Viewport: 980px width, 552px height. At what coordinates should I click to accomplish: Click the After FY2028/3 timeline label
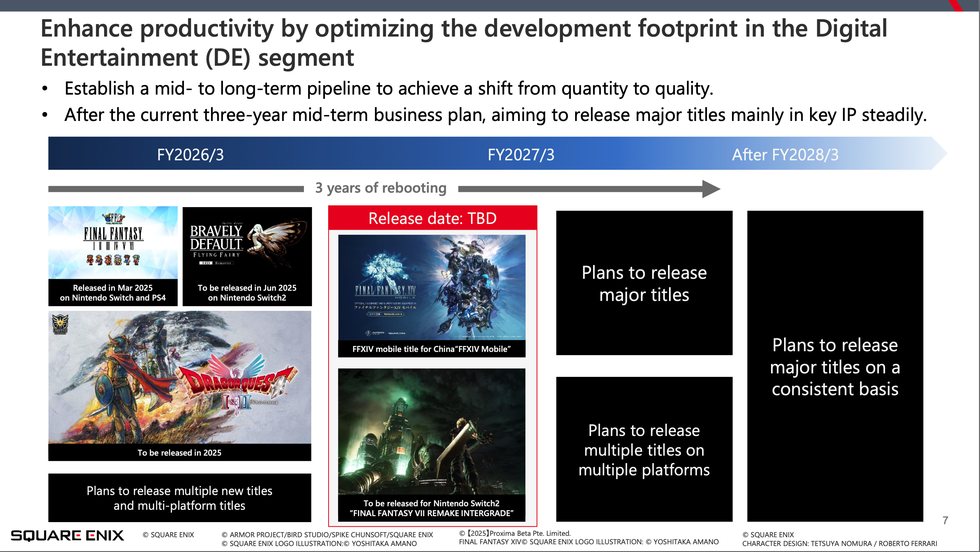[x=785, y=155]
